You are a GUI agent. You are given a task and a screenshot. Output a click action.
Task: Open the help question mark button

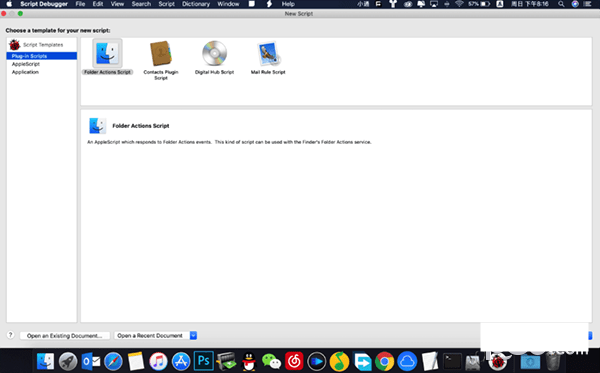point(11,335)
